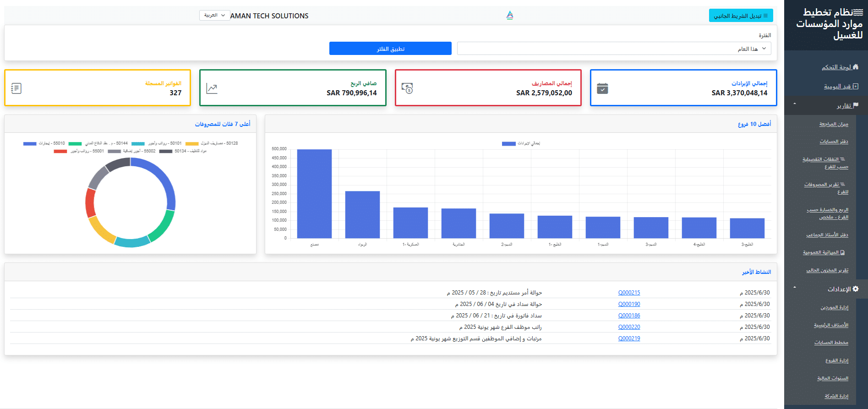
Task: Click the trend chart icon in صافي الربح card
Action: click(212, 88)
